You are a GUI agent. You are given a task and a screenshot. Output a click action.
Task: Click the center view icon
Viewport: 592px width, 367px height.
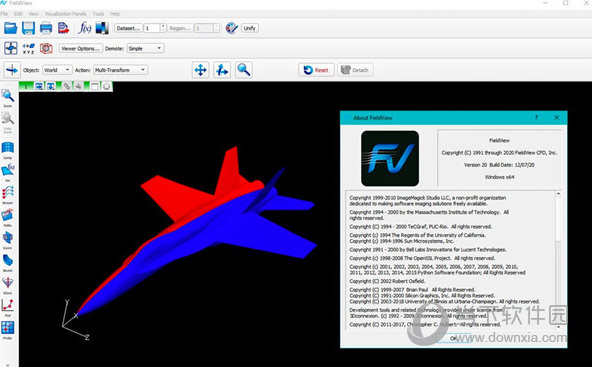11,48
